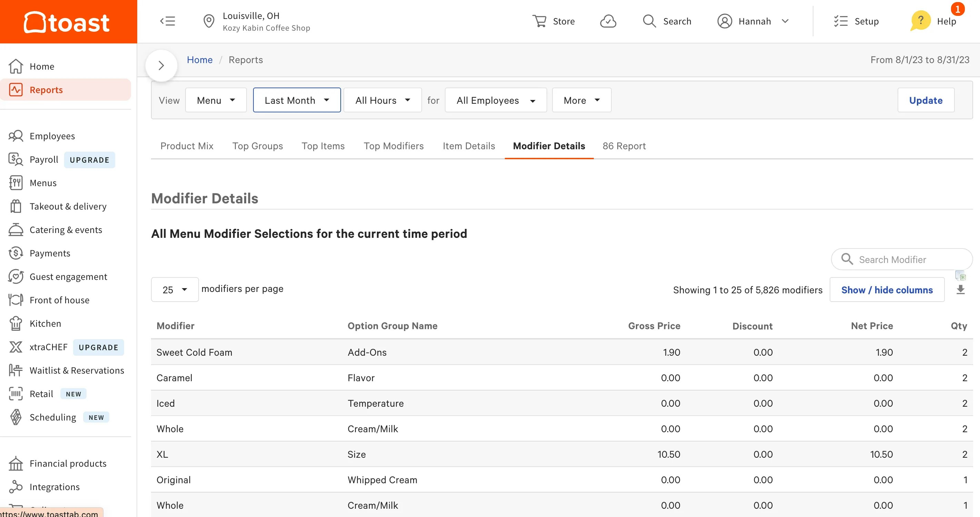The height and width of the screenshot is (517, 980).
Task: Expand the More filters dropdown
Action: click(x=582, y=100)
